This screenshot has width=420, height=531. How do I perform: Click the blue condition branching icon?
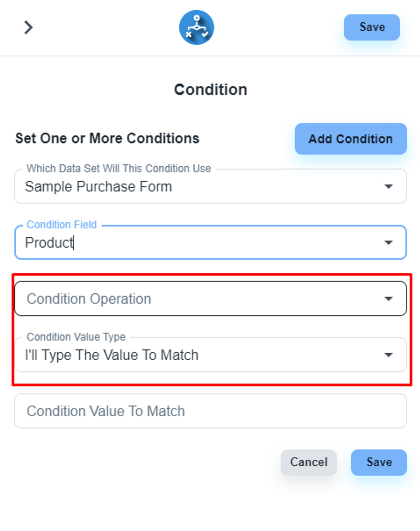point(196,28)
